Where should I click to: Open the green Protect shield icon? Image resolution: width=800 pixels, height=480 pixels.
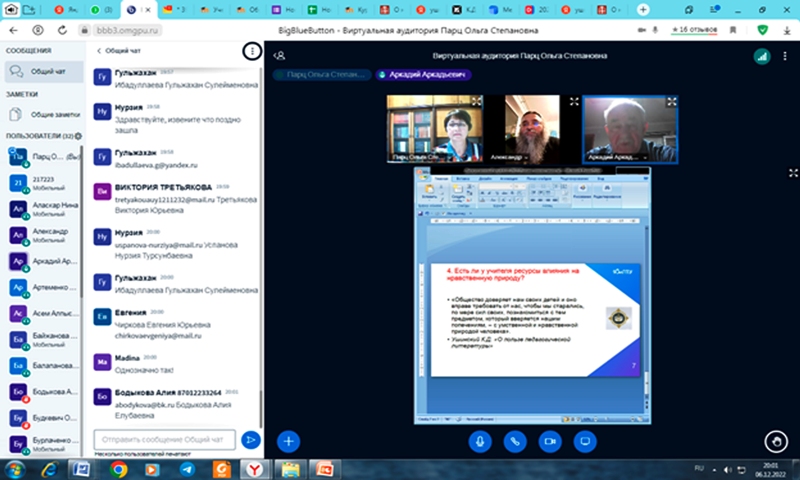[x=762, y=30]
